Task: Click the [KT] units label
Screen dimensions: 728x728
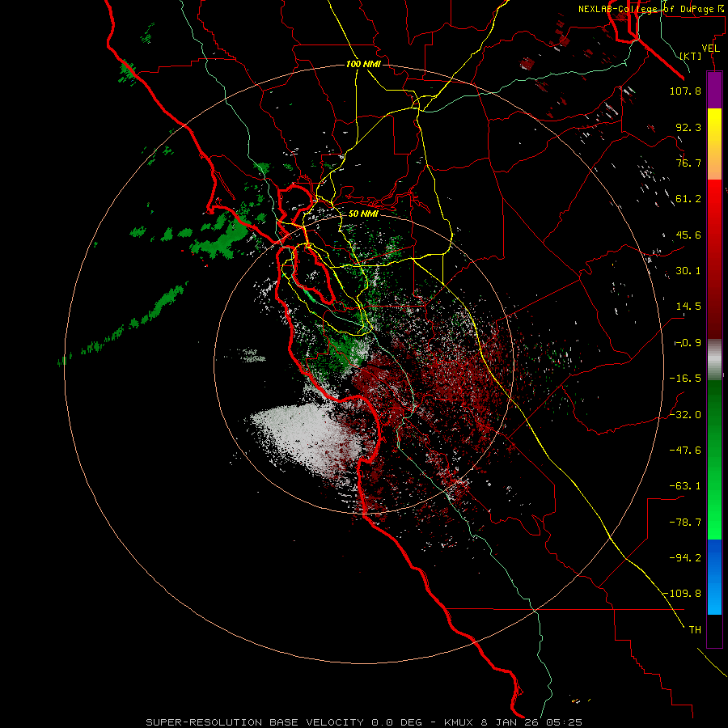Action: tap(691, 56)
